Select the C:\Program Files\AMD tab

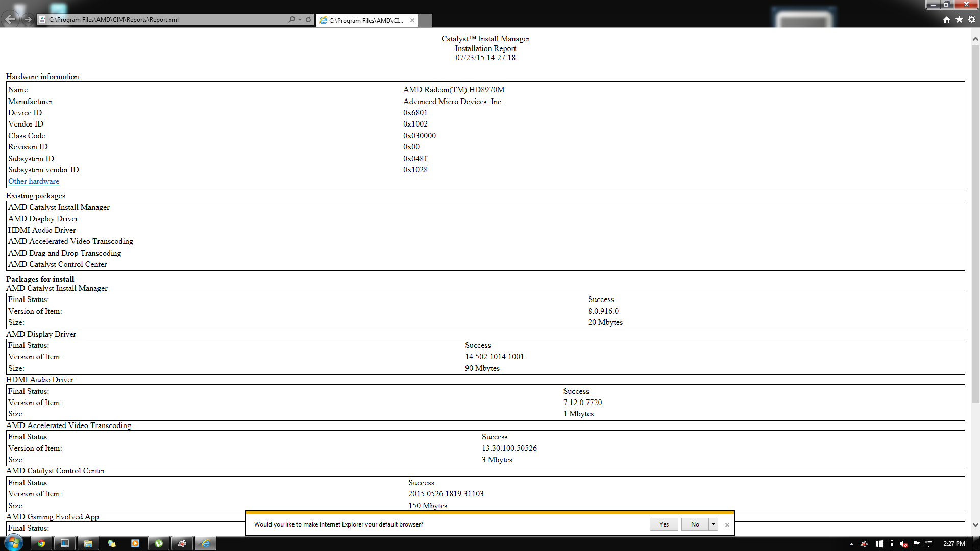pyautogui.click(x=365, y=20)
